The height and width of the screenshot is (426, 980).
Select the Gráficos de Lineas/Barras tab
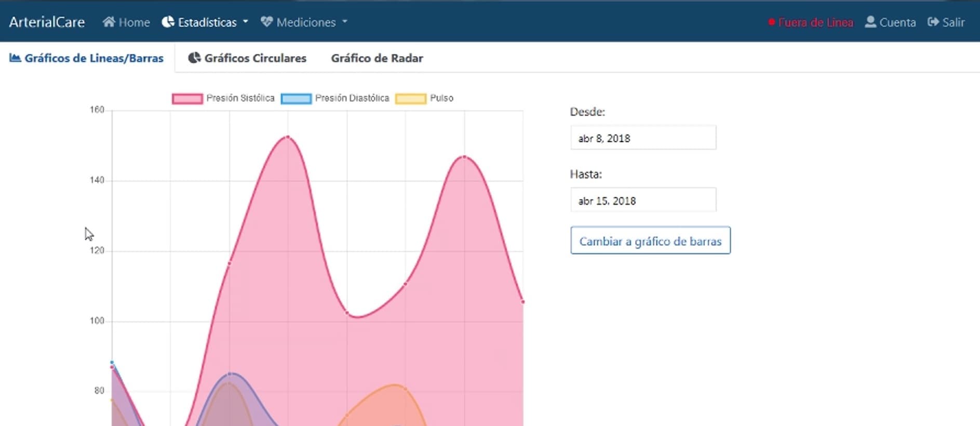[87, 58]
